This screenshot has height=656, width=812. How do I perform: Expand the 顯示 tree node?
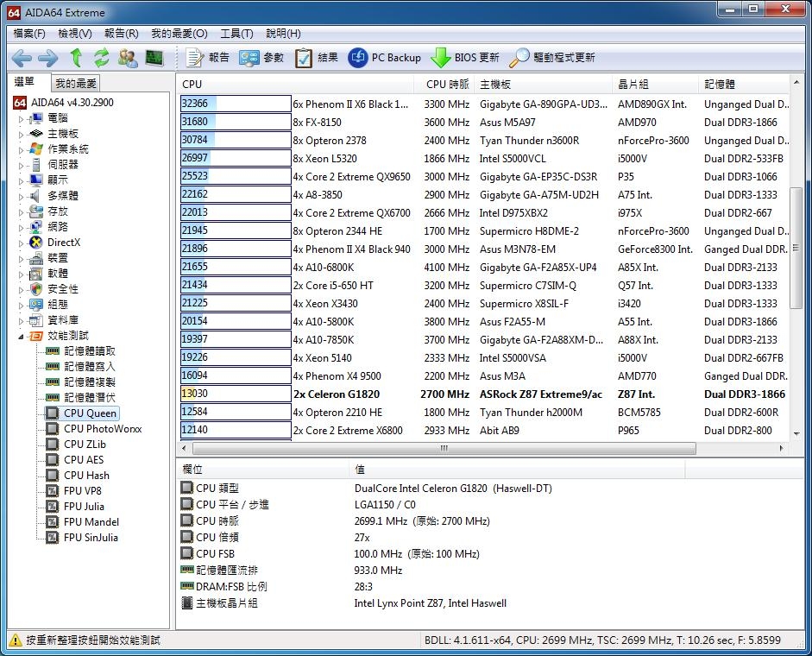tap(22, 181)
